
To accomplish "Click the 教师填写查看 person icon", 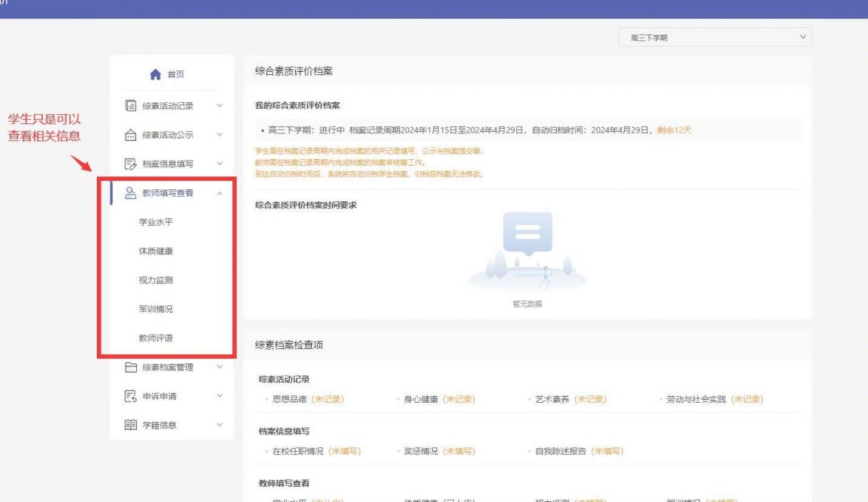I will point(132,193).
